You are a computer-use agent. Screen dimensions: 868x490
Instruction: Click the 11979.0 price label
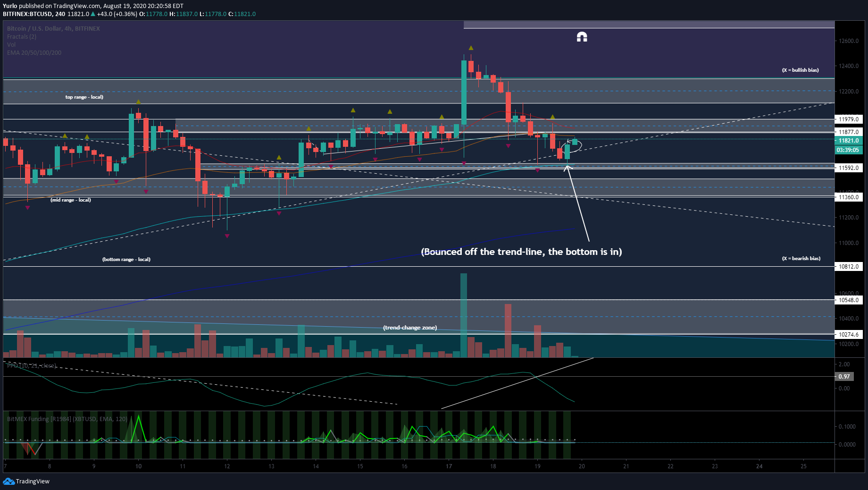point(849,119)
